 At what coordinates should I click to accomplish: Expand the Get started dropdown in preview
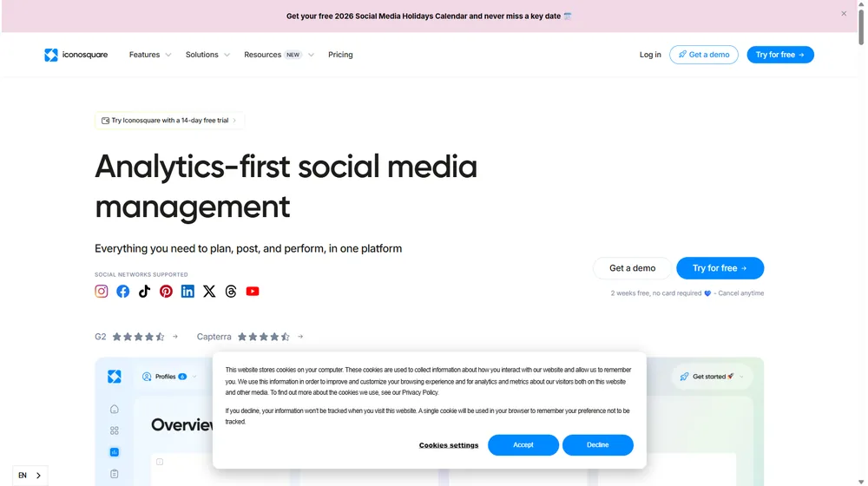(712, 377)
